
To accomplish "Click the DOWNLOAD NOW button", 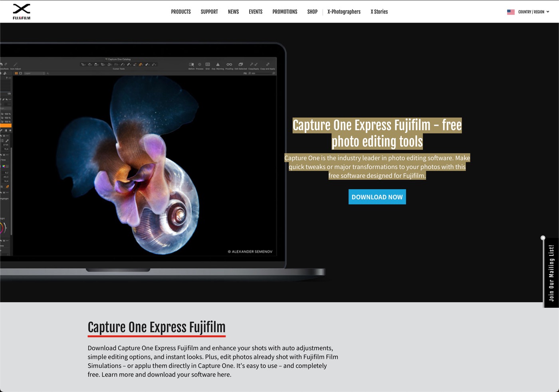I will pyautogui.click(x=377, y=197).
